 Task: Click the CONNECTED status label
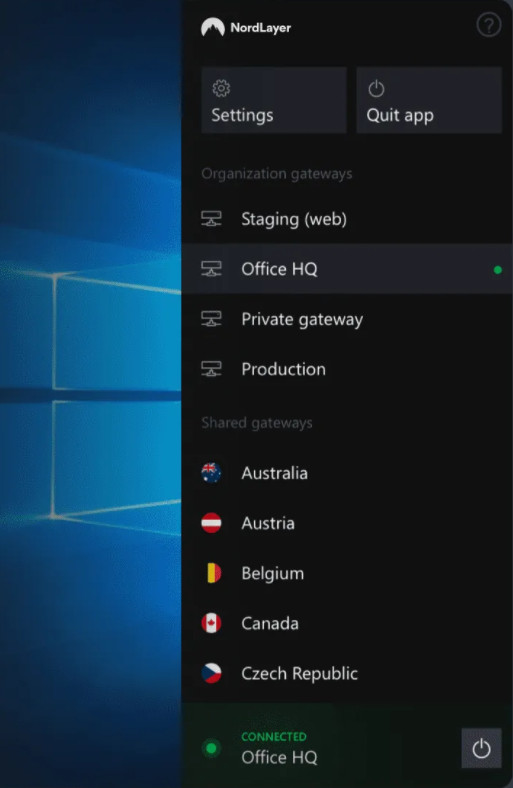pos(274,737)
